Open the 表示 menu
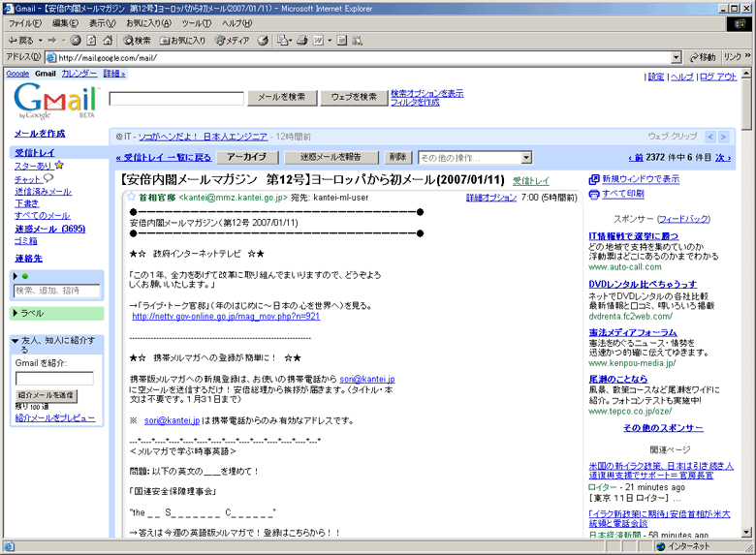The image size is (756, 555). (102, 23)
